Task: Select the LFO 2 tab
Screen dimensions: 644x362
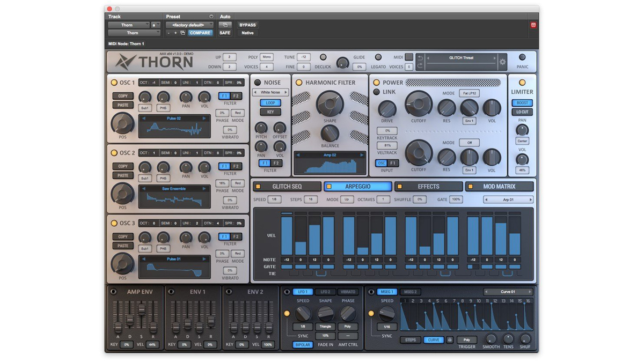Action: (325, 292)
